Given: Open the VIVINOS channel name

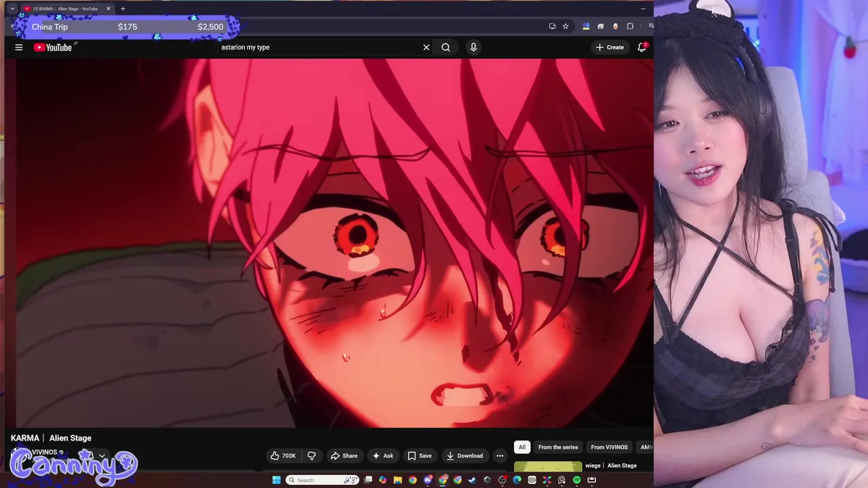Looking at the screenshot, I should (x=45, y=452).
